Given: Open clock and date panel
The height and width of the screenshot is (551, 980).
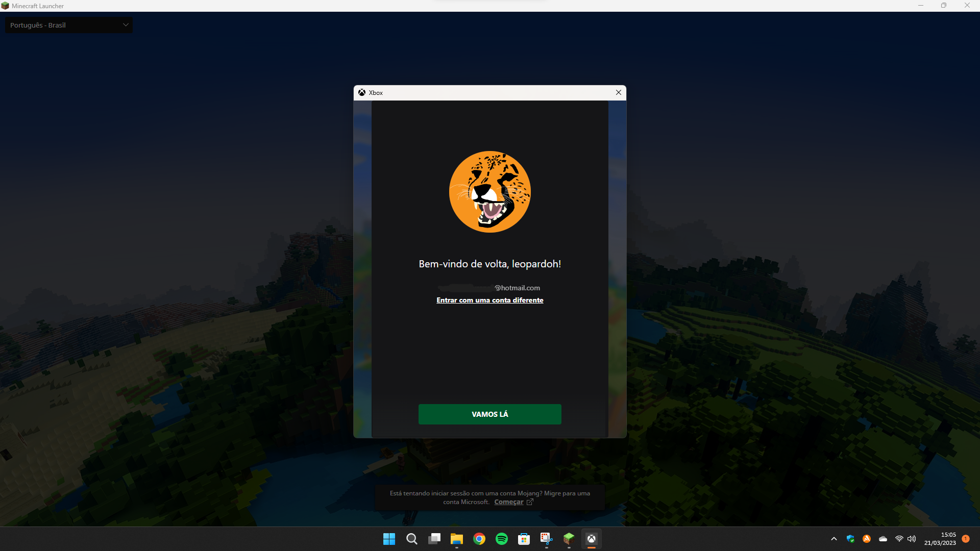Looking at the screenshot, I should coord(940,539).
